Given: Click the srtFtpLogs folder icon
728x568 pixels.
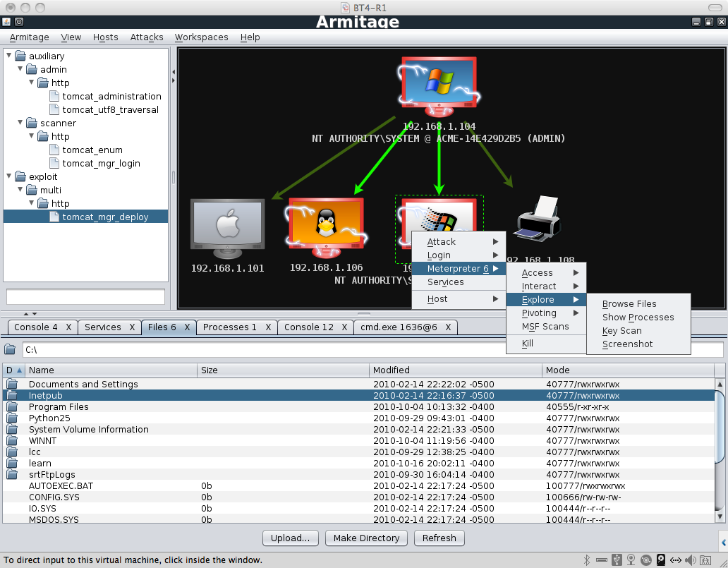Looking at the screenshot, I should click(13, 474).
